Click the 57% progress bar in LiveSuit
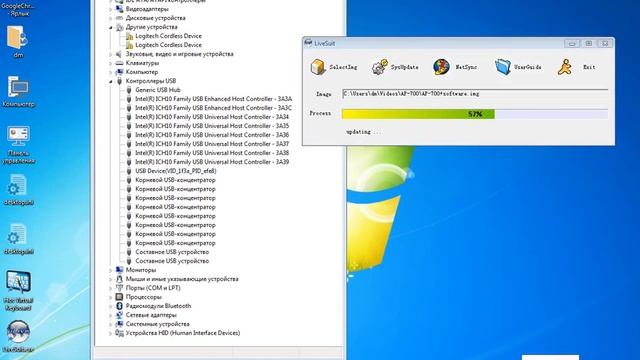The width and height of the screenshot is (640, 360). [475, 114]
